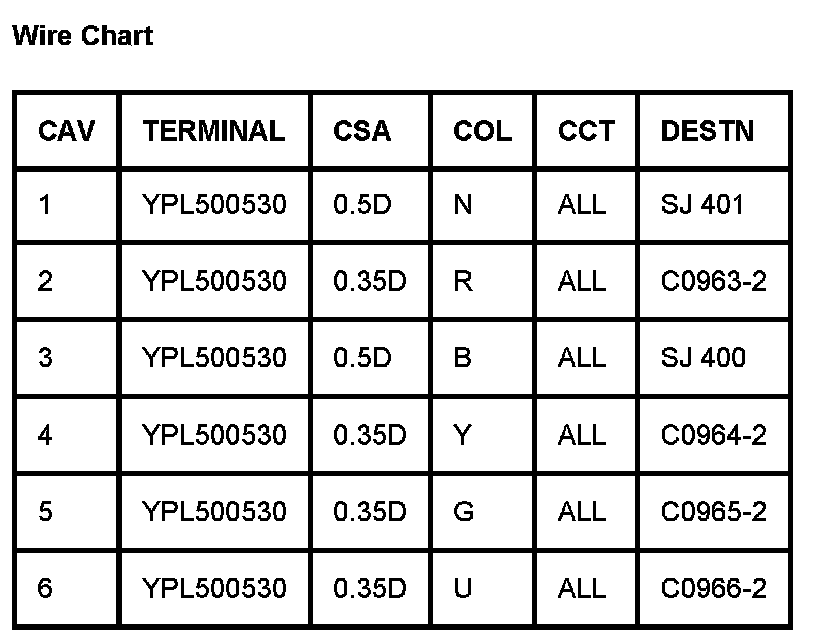Viewport: 816px width, 644px height.
Task: Select the color cell Y in row 4
Action: tap(462, 435)
